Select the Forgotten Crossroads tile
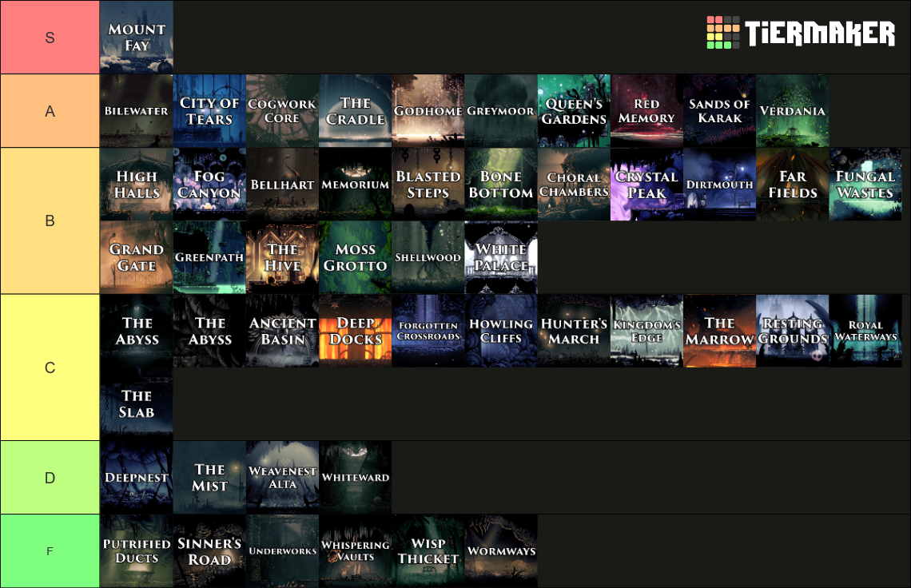Screen dimensions: 911x588 (x=428, y=331)
